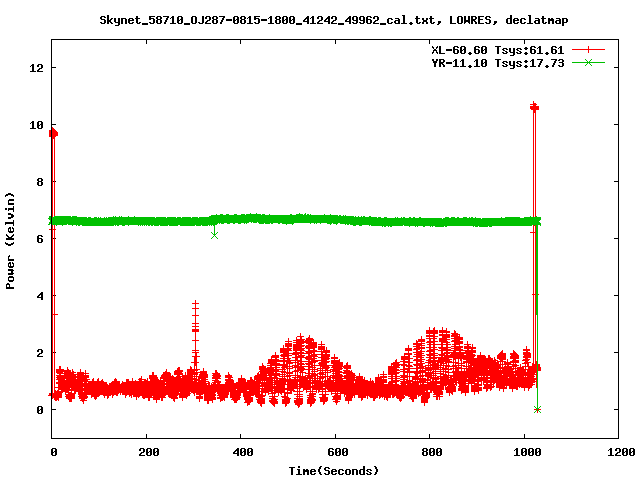Screen dimensions: 640x480
Task: Click the green x marker at zero power
Action: pyautogui.click(x=537, y=409)
